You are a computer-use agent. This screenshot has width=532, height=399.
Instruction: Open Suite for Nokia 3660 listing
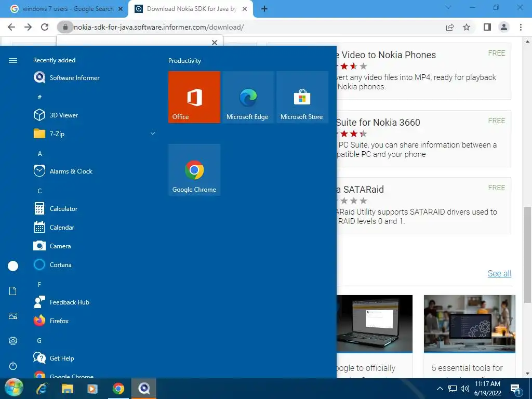(x=378, y=123)
